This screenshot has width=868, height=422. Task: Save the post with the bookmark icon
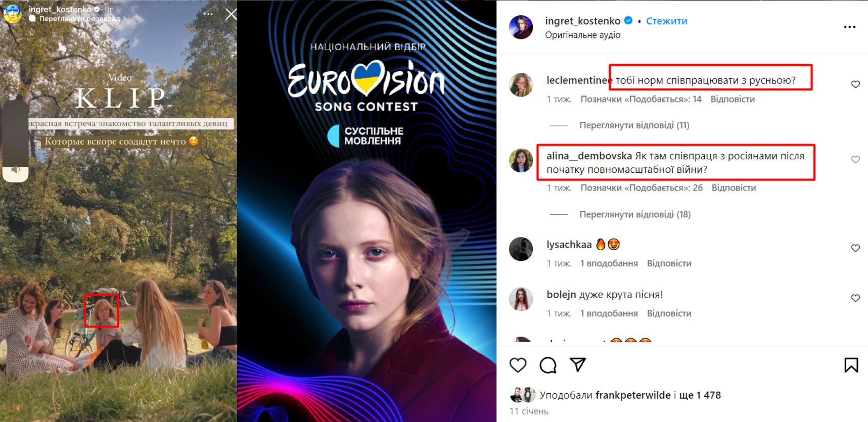[851, 365]
